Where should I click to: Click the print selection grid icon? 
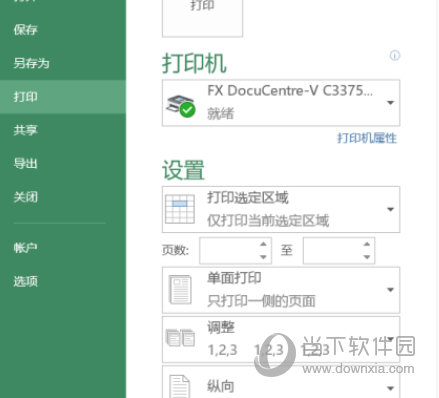click(180, 209)
